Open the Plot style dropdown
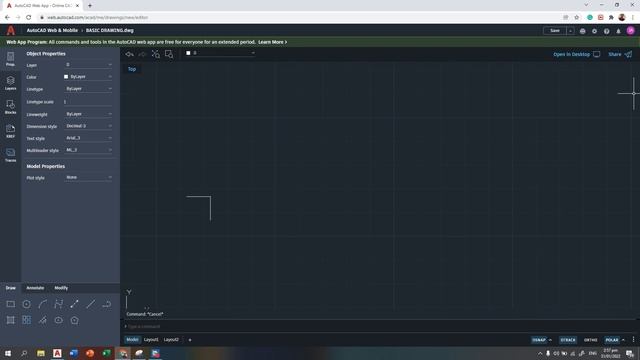The height and width of the screenshot is (360, 640). coord(88,177)
